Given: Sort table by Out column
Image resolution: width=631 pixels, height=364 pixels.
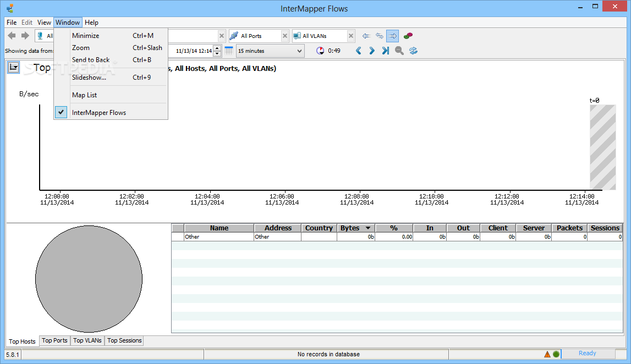Looking at the screenshot, I should (463, 228).
